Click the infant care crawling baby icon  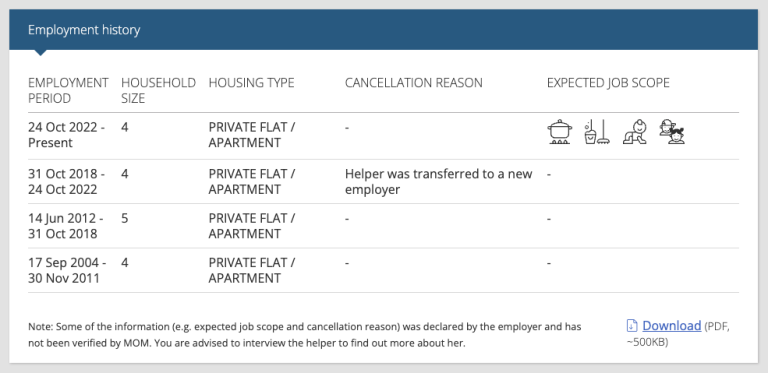(635, 132)
